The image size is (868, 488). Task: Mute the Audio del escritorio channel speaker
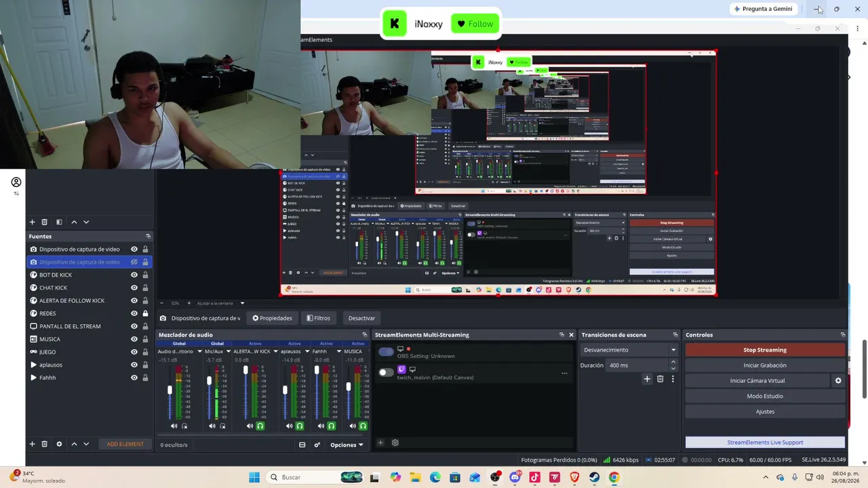pos(174,426)
